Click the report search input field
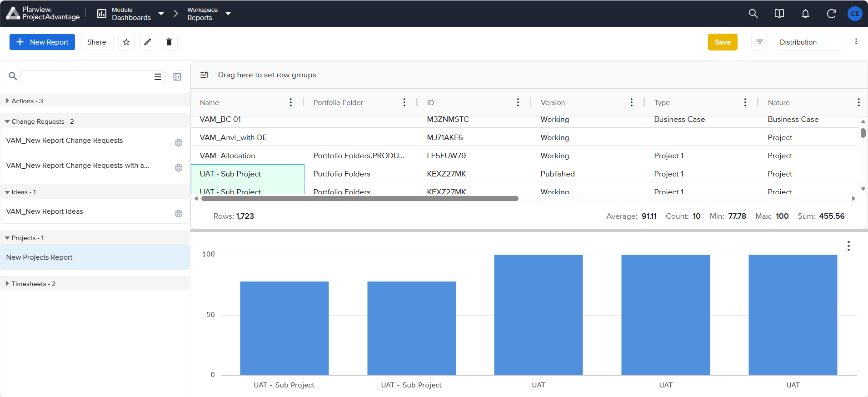The image size is (868, 397). tap(86, 77)
